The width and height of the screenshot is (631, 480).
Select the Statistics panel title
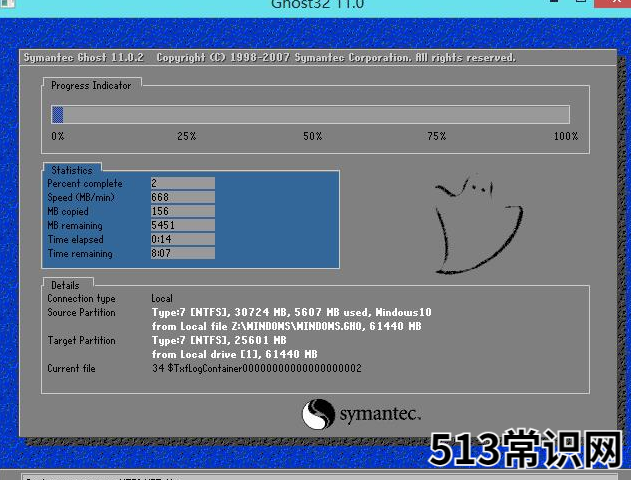point(72,170)
